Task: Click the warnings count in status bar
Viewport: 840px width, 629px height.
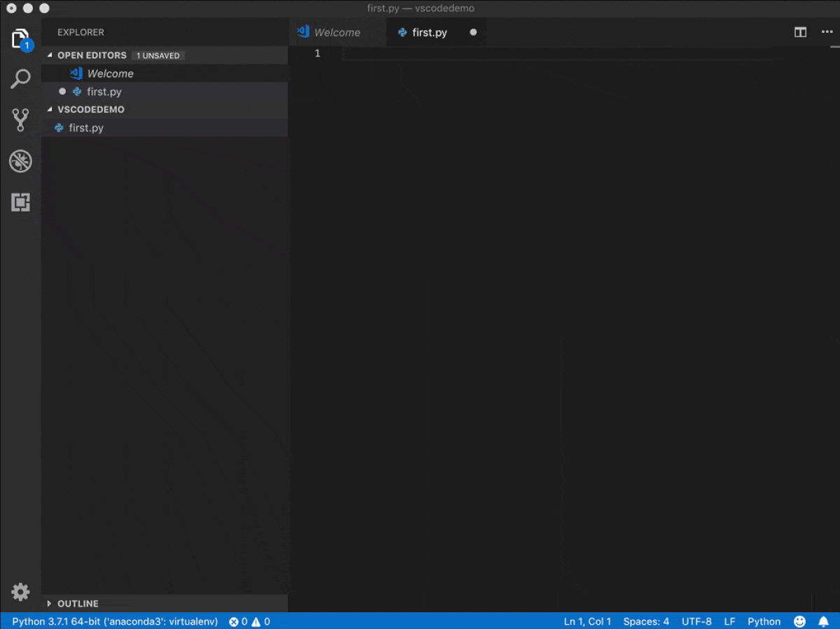Action: point(260,621)
